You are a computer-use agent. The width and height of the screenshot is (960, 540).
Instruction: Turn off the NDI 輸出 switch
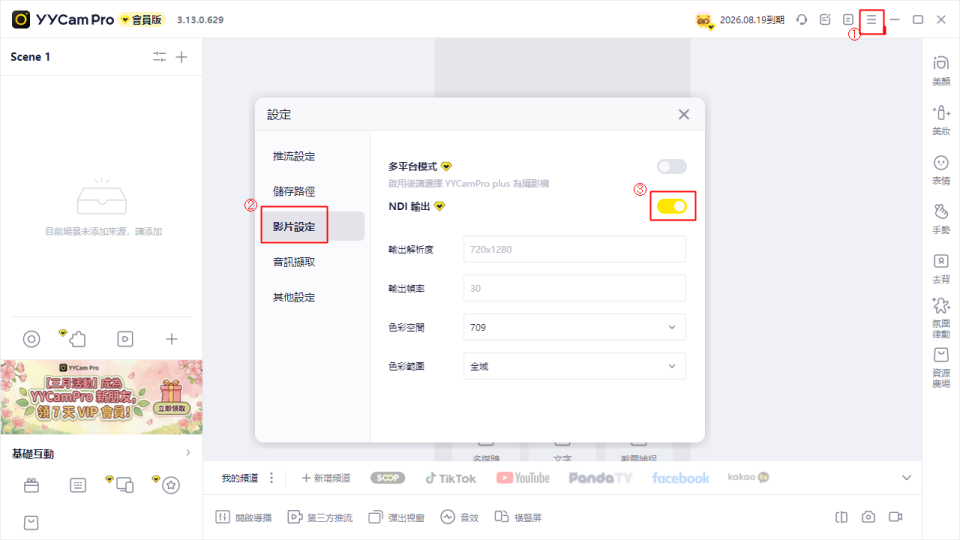(672, 206)
